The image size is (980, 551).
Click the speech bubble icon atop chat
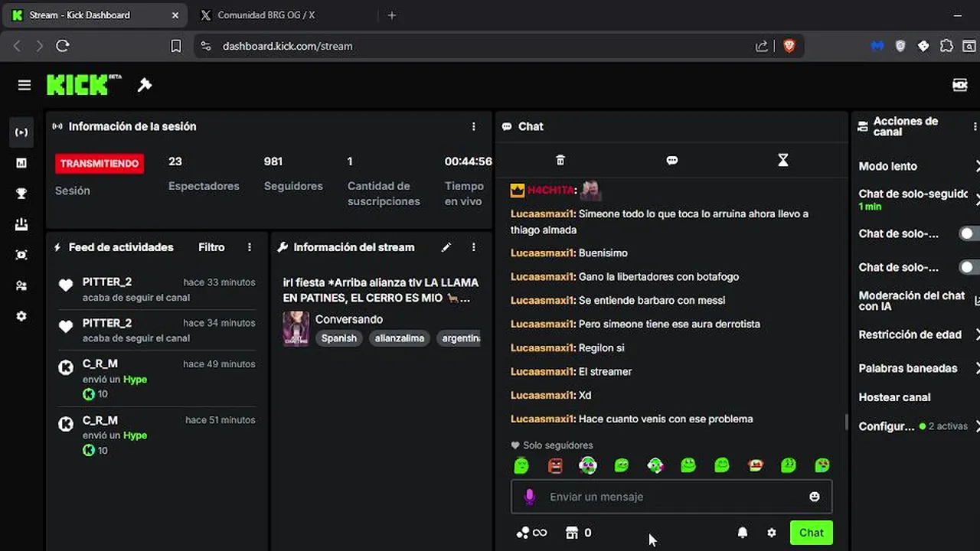pos(672,160)
